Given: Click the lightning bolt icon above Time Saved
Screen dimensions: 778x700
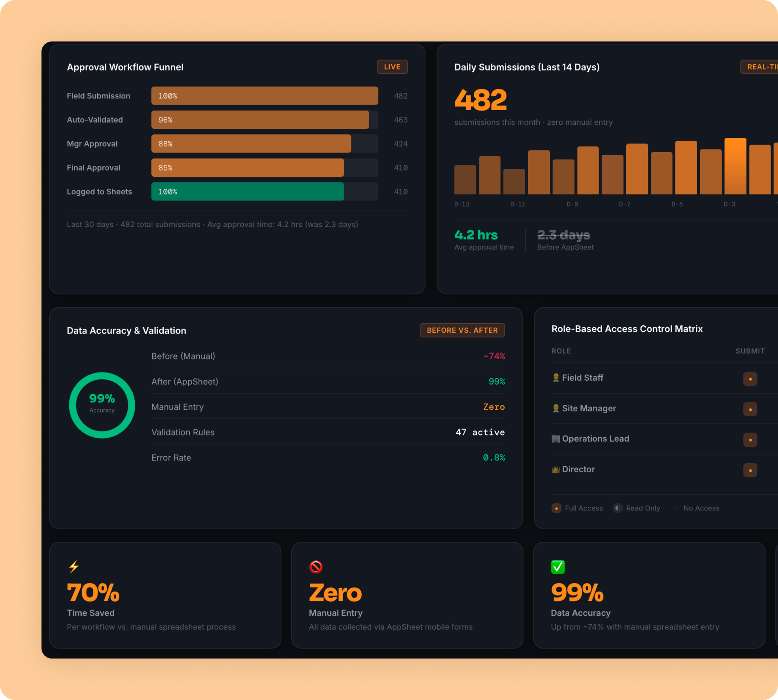Looking at the screenshot, I should click(73, 566).
